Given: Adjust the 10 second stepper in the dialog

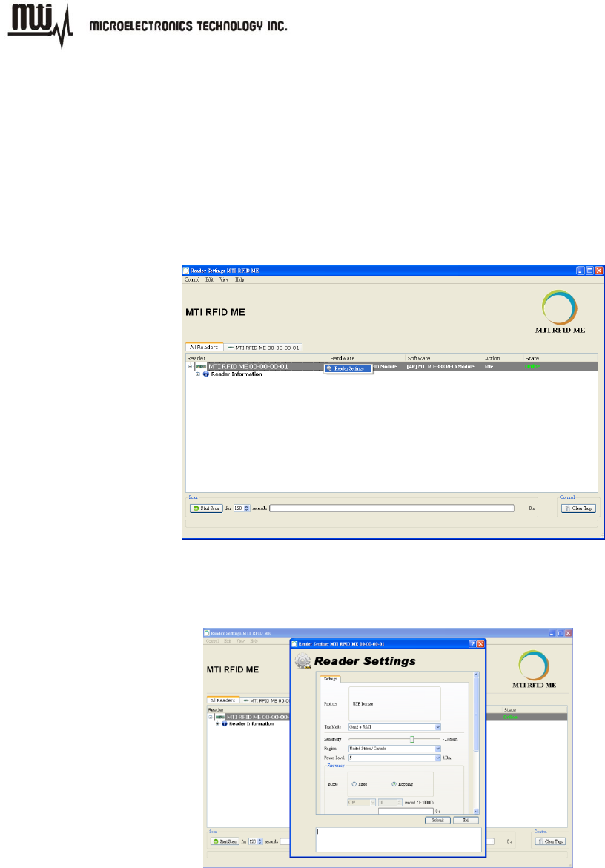Looking at the screenshot, I should [399, 802].
